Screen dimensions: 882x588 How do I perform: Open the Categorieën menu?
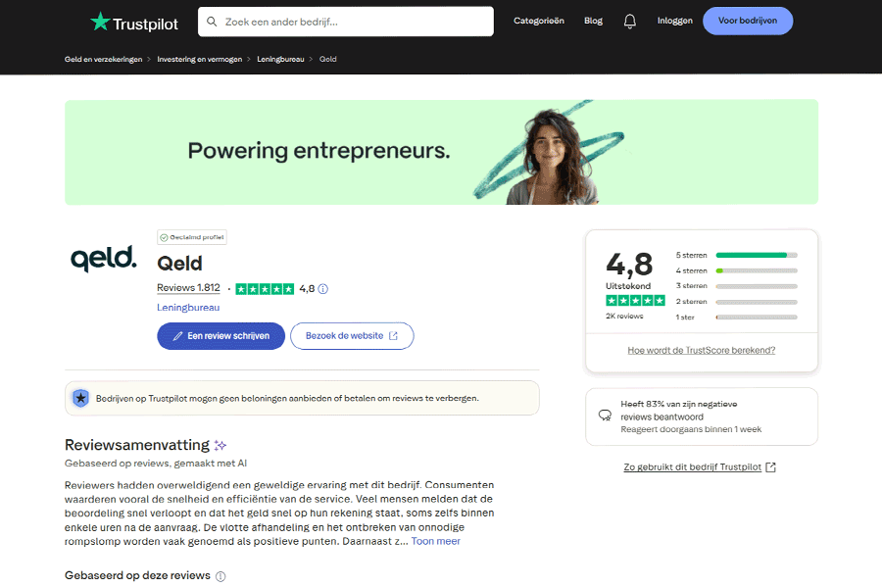tap(539, 21)
